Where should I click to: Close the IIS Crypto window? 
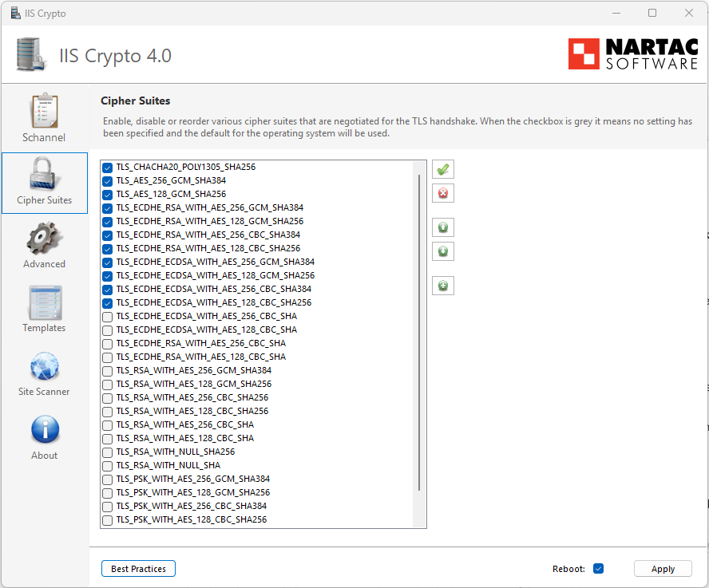click(689, 13)
